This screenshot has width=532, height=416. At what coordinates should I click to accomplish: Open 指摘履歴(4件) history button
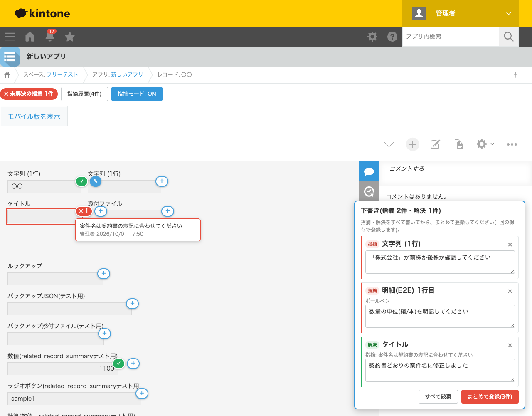tap(84, 94)
